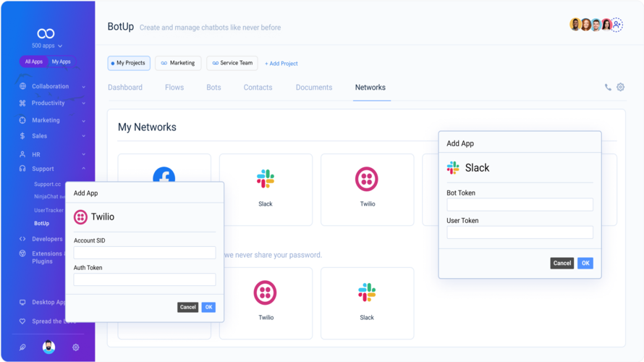Click the Marketing sidebar icon
The width and height of the screenshot is (644, 362).
22,120
